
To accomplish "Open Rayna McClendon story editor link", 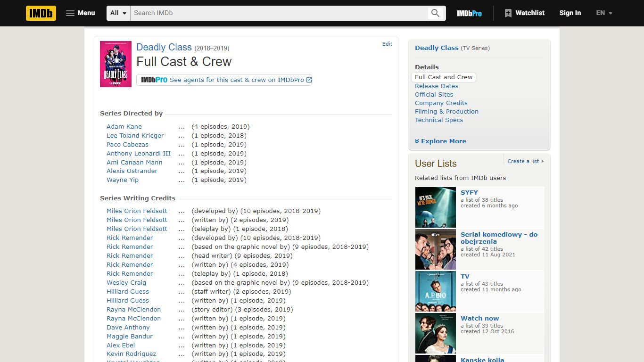I will 134,310.
